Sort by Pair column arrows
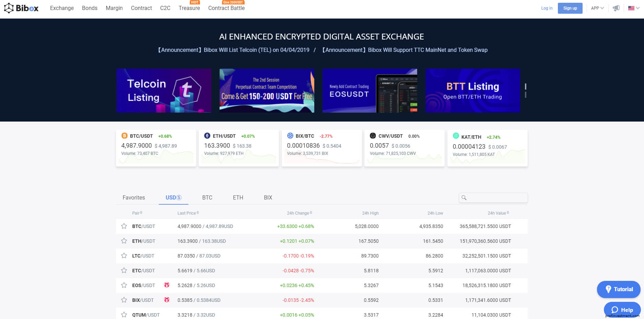This screenshot has height=319, width=644. tap(141, 213)
